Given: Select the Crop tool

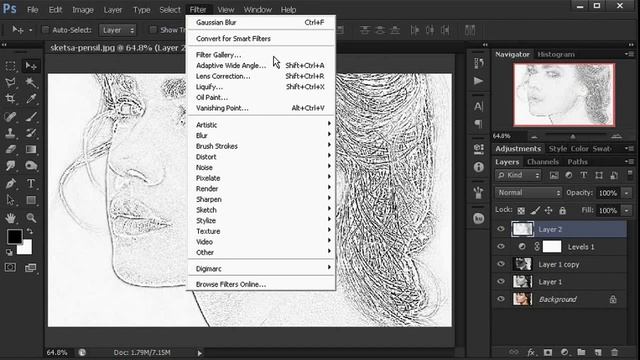Looking at the screenshot, I should click(x=10, y=98).
